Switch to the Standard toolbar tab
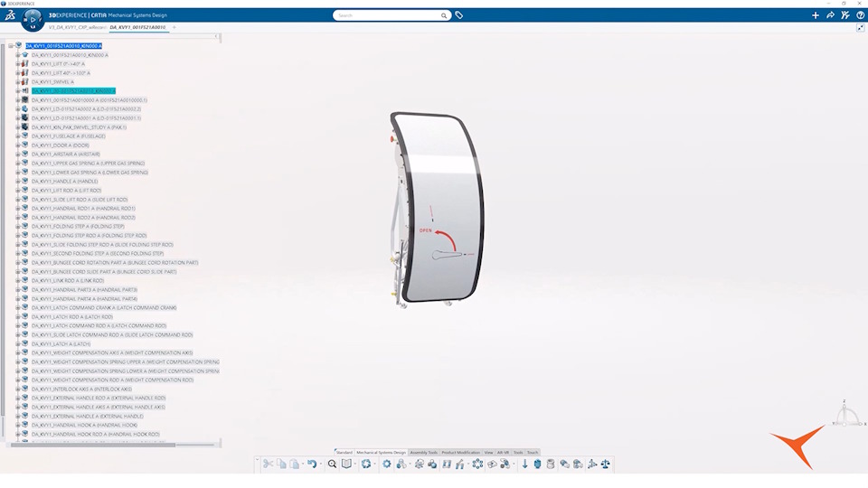Viewport: 868px width, 488px height. [x=344, y=453]
